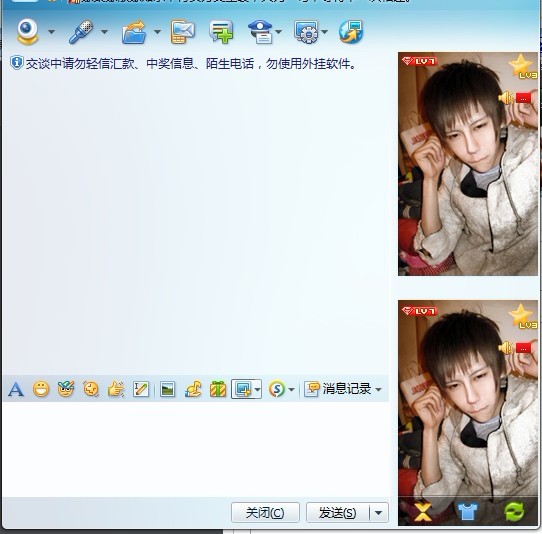Click the screen capture icon
This screenshot has width=542, height=534.
243,389
